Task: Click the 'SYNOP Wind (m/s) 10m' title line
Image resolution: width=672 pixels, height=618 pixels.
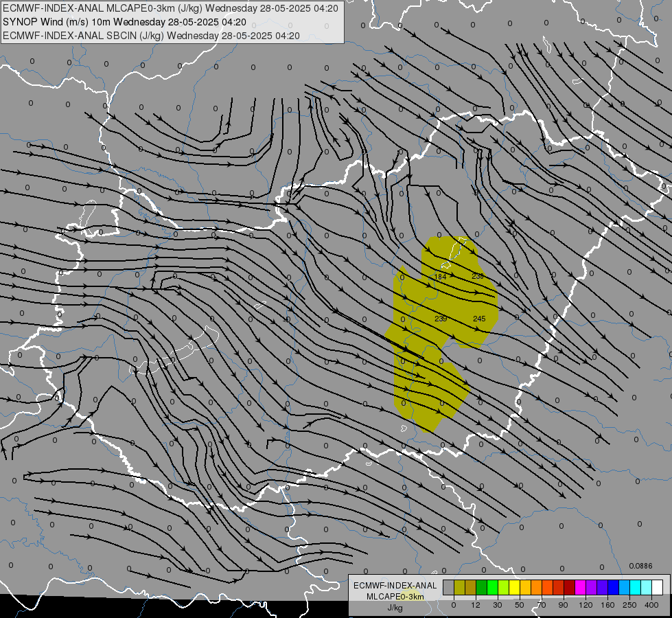Action: click(x=124, y=22)
